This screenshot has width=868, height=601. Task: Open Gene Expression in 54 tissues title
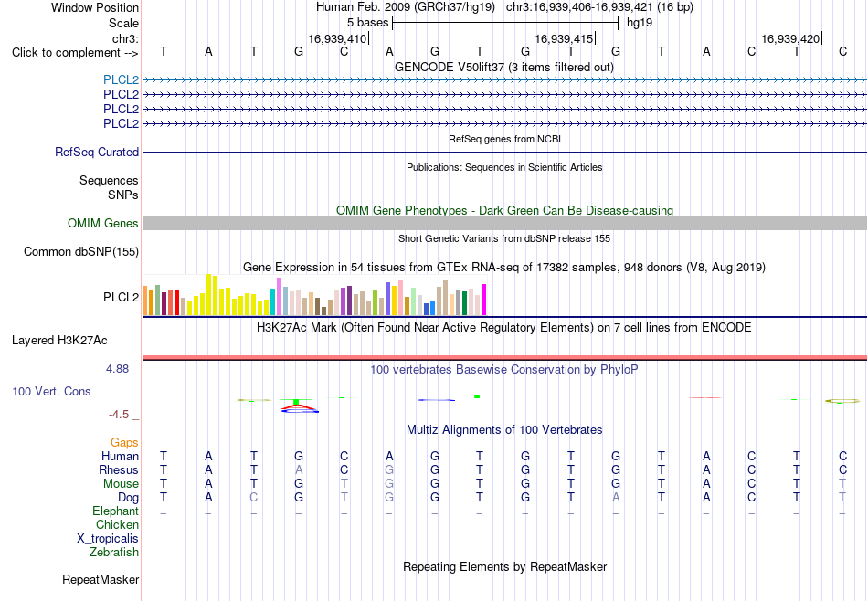504,268
